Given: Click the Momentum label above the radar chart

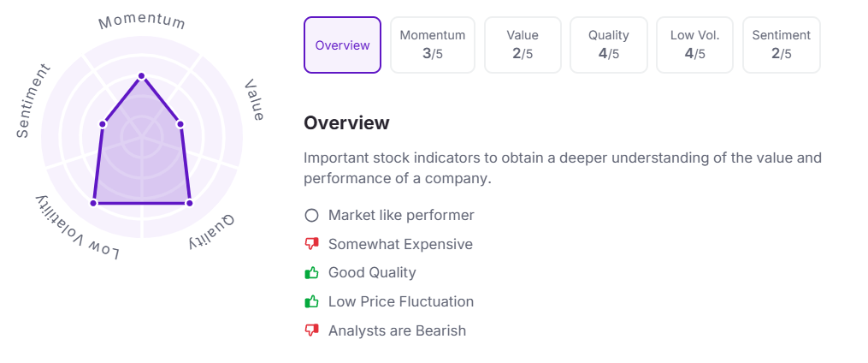Looking at the screenshot, I should coord(142,21).
